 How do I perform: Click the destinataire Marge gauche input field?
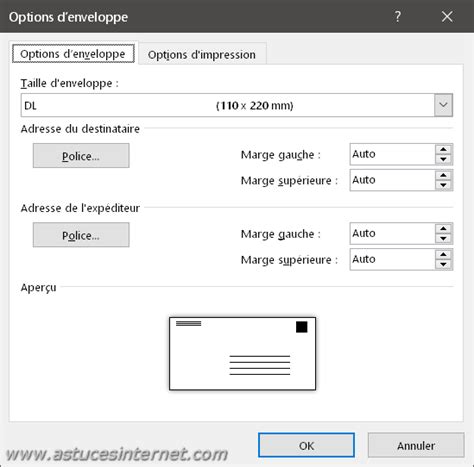pos(393,154)
